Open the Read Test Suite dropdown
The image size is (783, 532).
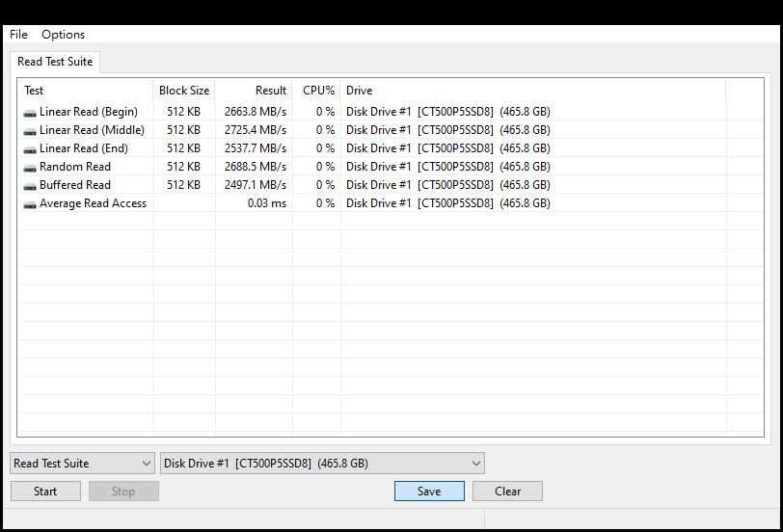click(x=82, y=464)
